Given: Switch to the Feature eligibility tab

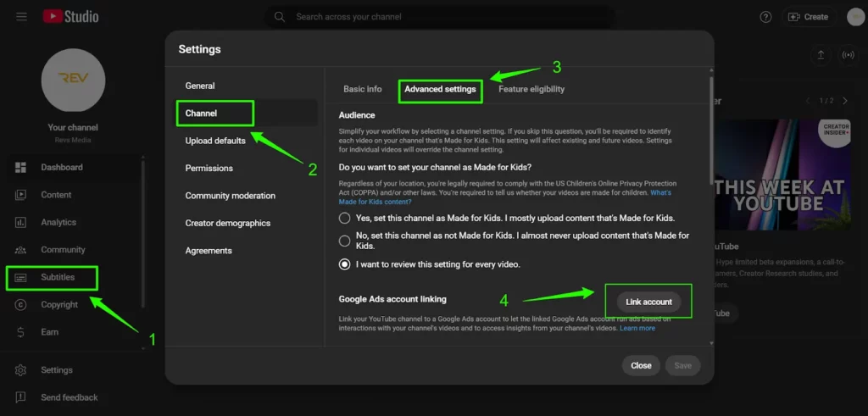Looking at the screenshot, I should coord(531,89).
